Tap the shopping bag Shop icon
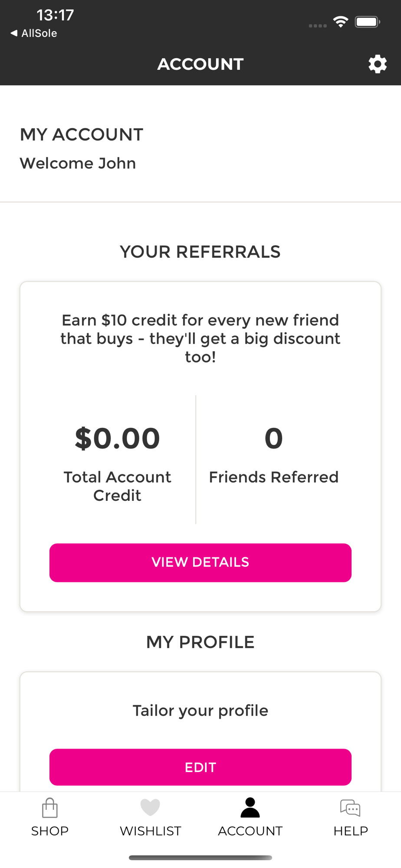 click(50, 808)
